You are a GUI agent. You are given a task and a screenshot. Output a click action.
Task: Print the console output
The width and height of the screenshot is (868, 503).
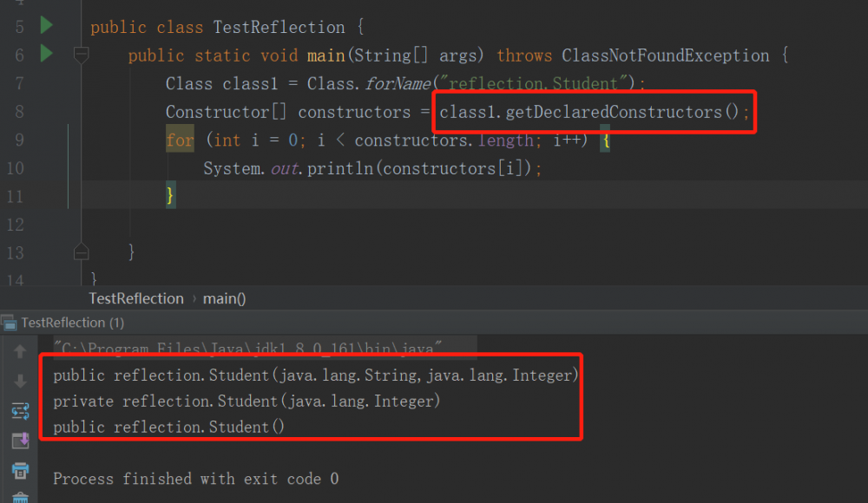click(x=20, y=471)
